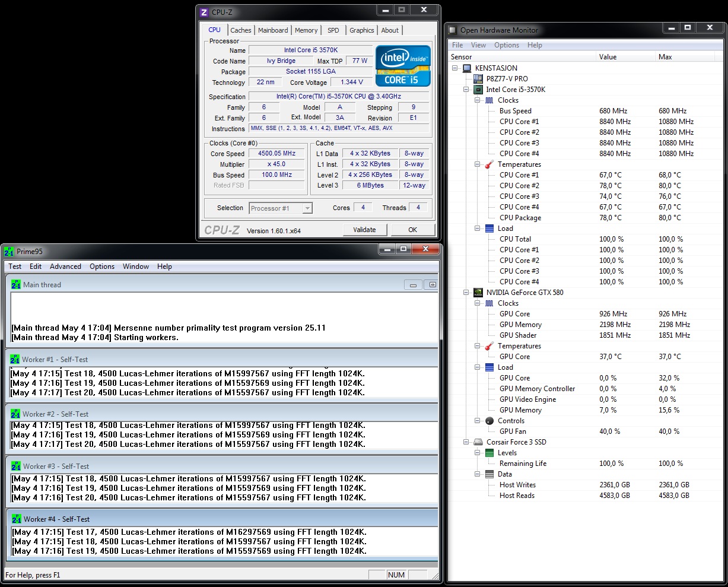Click the OK button in CPU-Z
Viewport: 728px width, 587px height.
(412, 230)
